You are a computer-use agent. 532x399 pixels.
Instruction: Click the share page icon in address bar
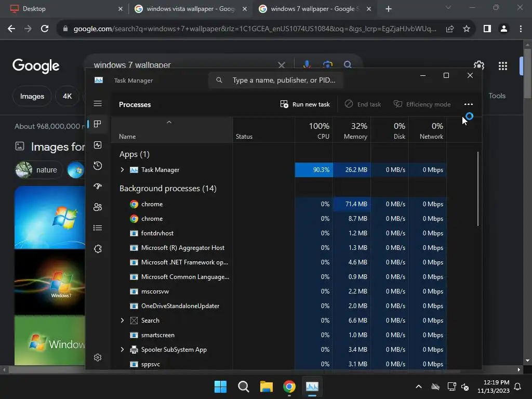(x=450, y=29)
